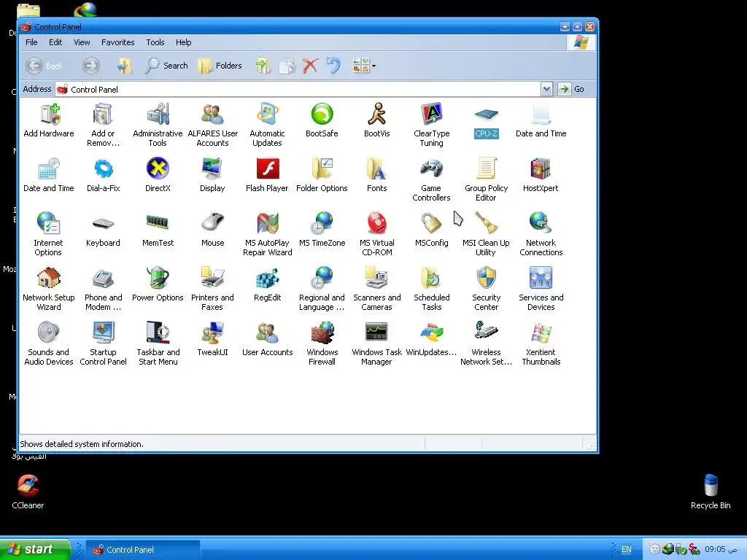Open the Favorites menu
Screen dimensions: 747x560
click(117, 42)
